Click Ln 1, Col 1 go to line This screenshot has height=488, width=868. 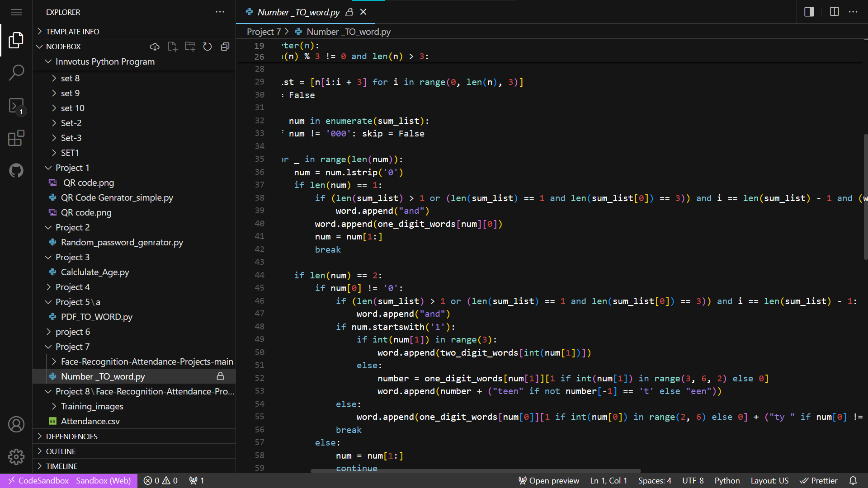[x=609, y=481]
